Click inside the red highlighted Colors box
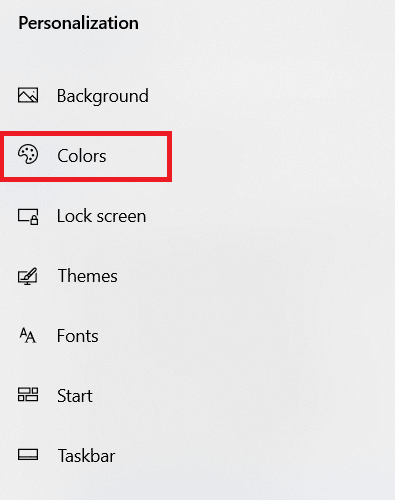395x500 pixels. (x=86, y=156)
